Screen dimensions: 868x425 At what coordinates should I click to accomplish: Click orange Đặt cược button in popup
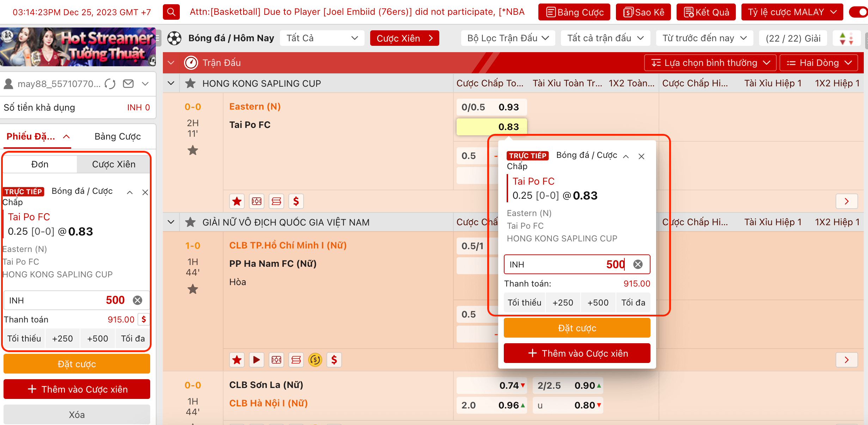(x=577, y=328)
